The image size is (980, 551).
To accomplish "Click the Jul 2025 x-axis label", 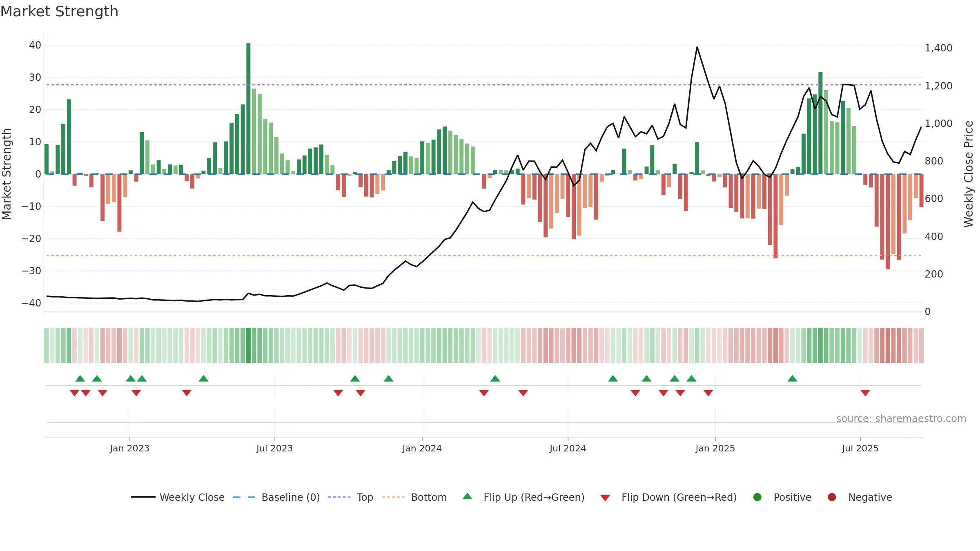I will (x=860, y=449).
